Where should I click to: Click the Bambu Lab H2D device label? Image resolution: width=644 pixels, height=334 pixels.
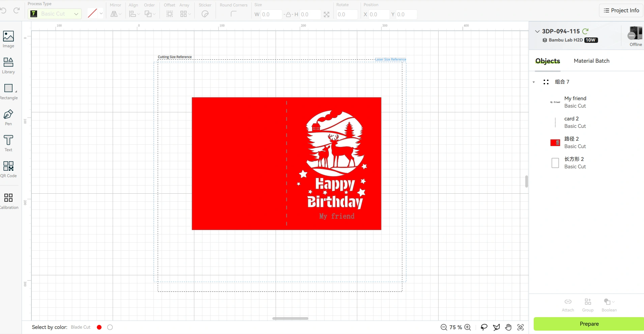click(x=566, y=40)
